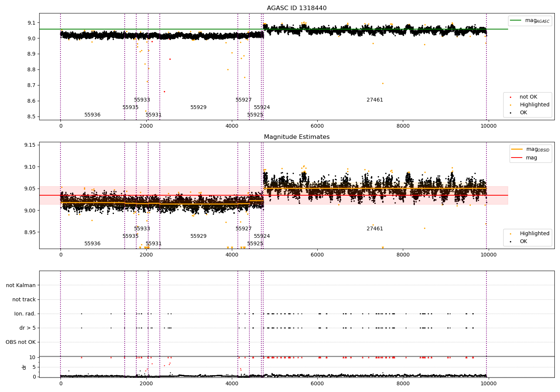Click the isolated orange point near 8.71 magnitude
The width and height of the screenshot is (560, 392).
[383, 83]
